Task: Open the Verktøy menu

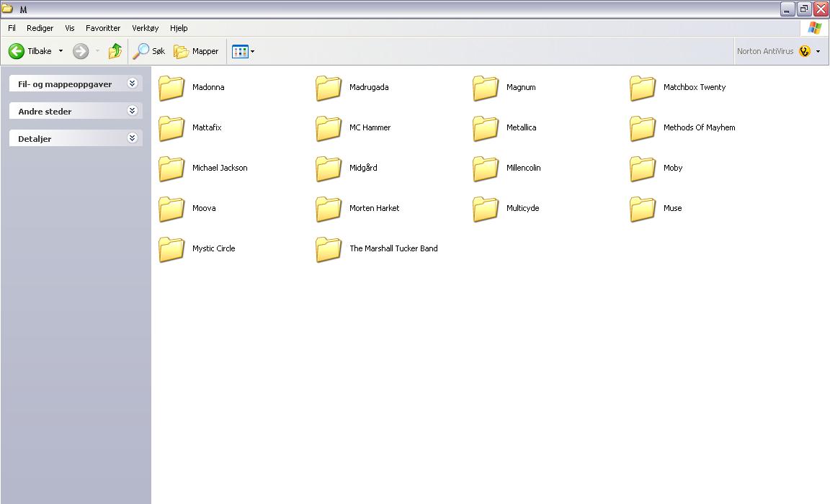Action: click(145, 28)
